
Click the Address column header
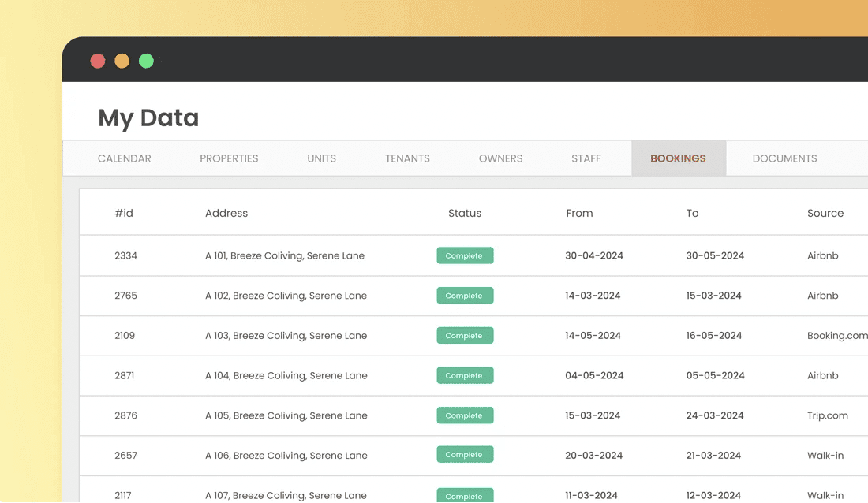(226, 213)
